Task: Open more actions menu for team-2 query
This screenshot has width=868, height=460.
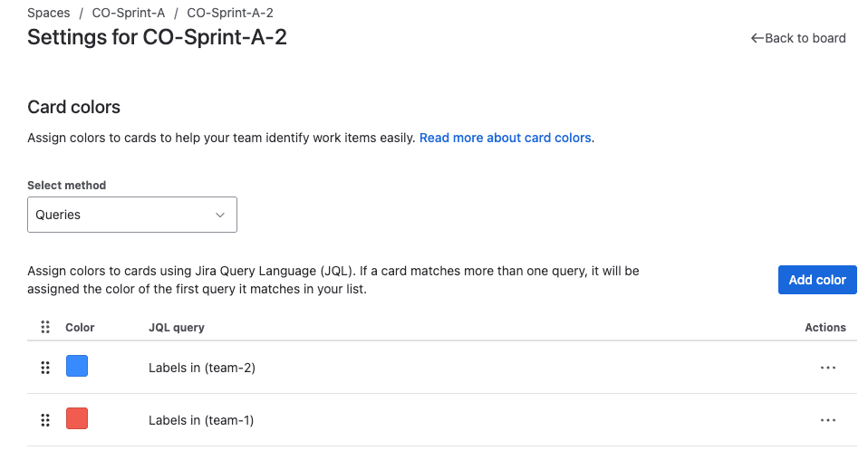Action: [x=826, y=368]
